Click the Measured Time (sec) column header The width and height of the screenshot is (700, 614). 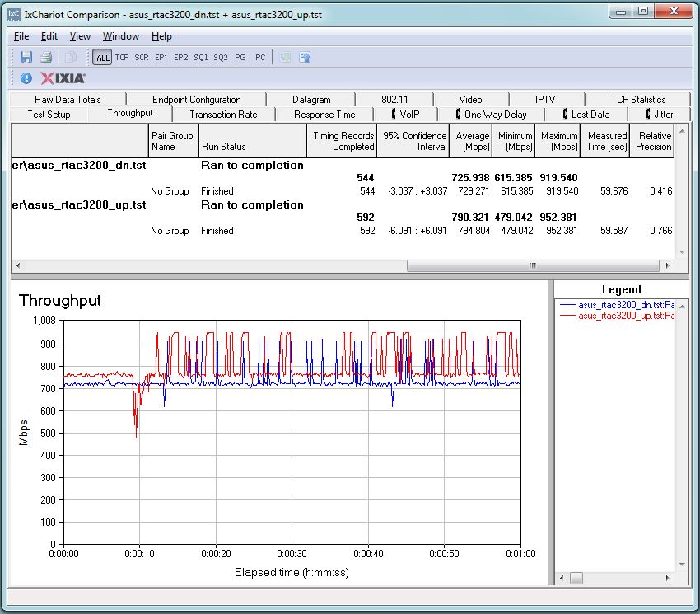coord(605,141)
